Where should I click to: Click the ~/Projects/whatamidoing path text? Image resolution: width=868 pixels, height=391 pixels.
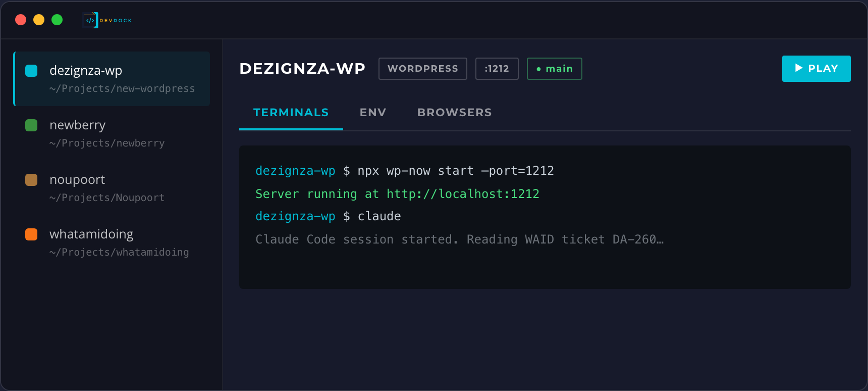tap(119, 253)
